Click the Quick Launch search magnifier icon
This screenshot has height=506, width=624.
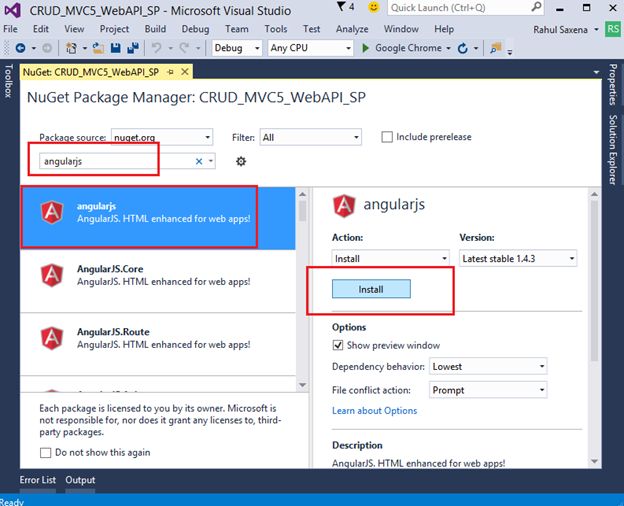pyautogui.click(x=536, y=7)
